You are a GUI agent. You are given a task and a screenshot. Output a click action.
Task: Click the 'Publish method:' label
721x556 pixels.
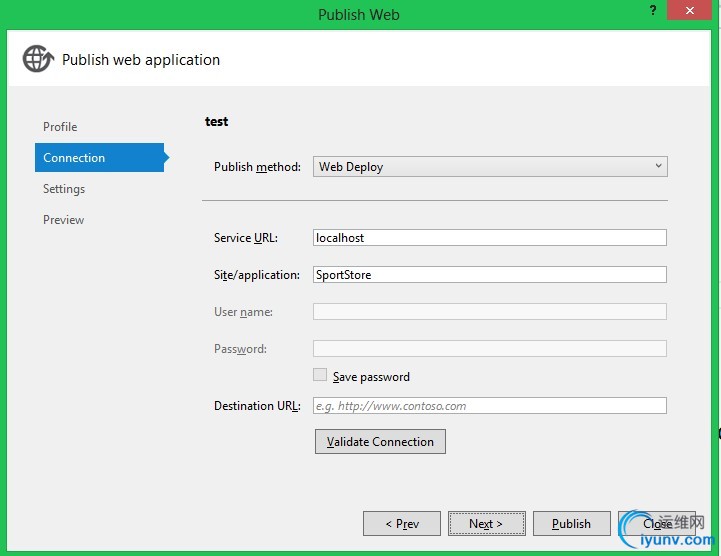click(258, 166)
